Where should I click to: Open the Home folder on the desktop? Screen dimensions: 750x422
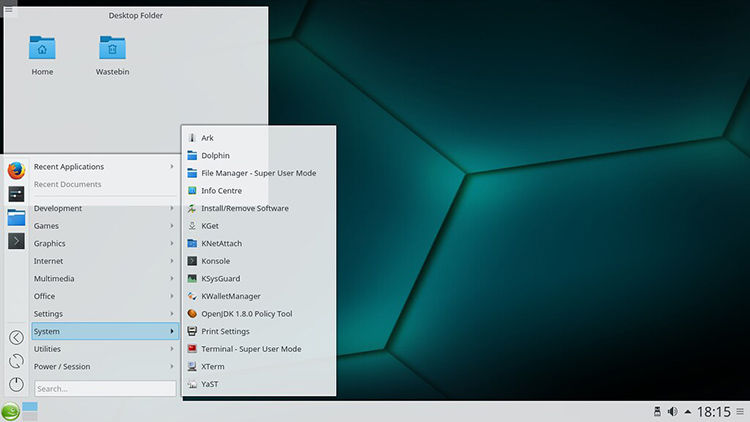coord(42,48)
